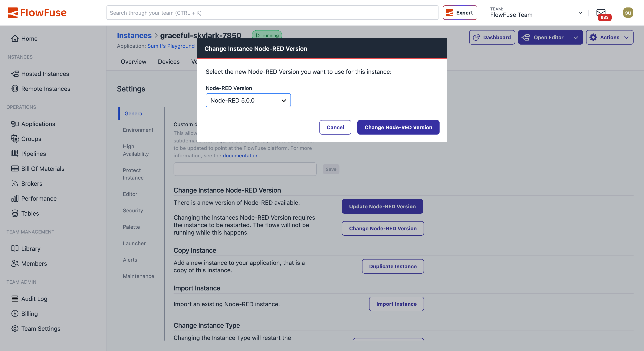Open Sumit's Playground application link
This screenshot has width=644, height=351.
coord(171,46)
